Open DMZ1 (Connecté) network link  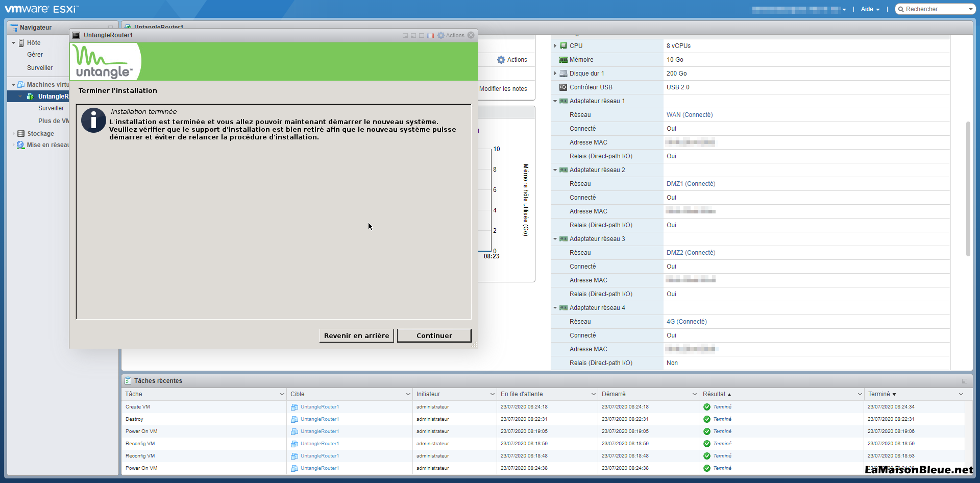(x=691, y=184)
